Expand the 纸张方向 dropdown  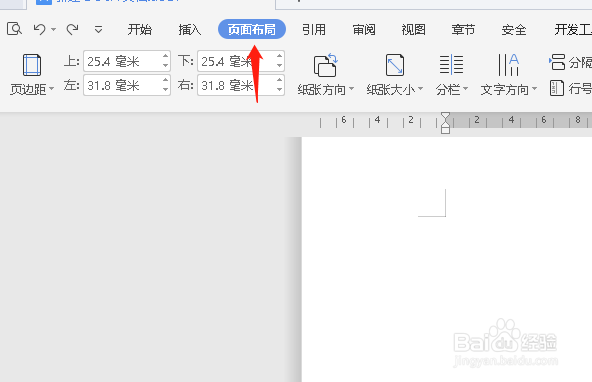pyautogui.click(x=325, y=89)
